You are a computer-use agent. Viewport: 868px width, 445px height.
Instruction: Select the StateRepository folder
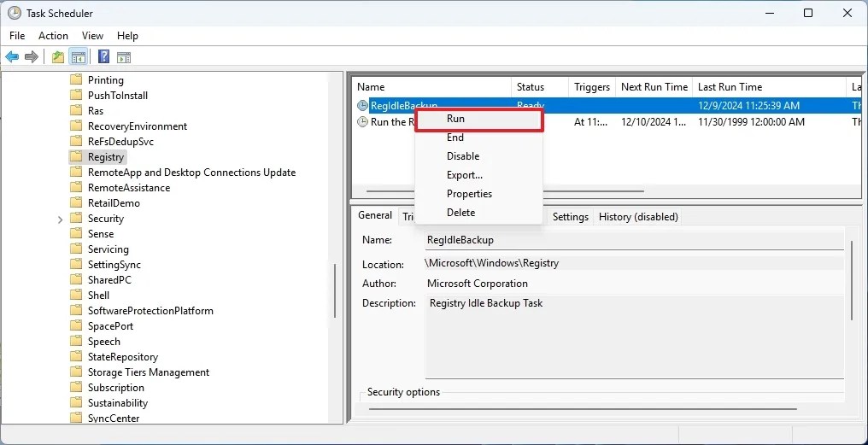pos(122,357)
